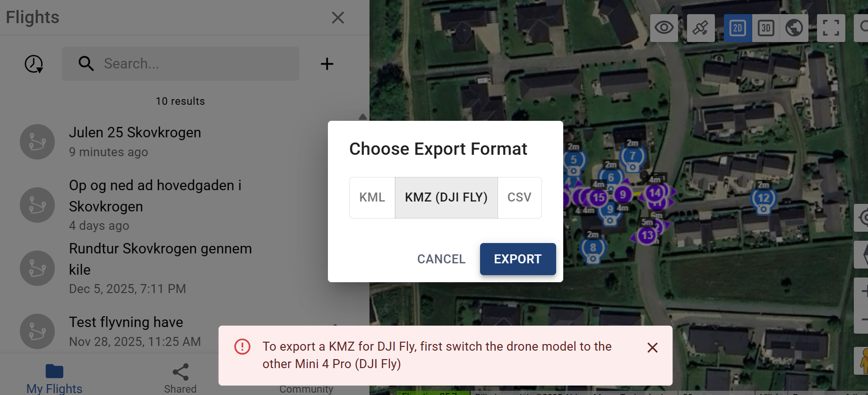Click the satellite imagery icon
868x395 pixels.
tap(700, 28)
